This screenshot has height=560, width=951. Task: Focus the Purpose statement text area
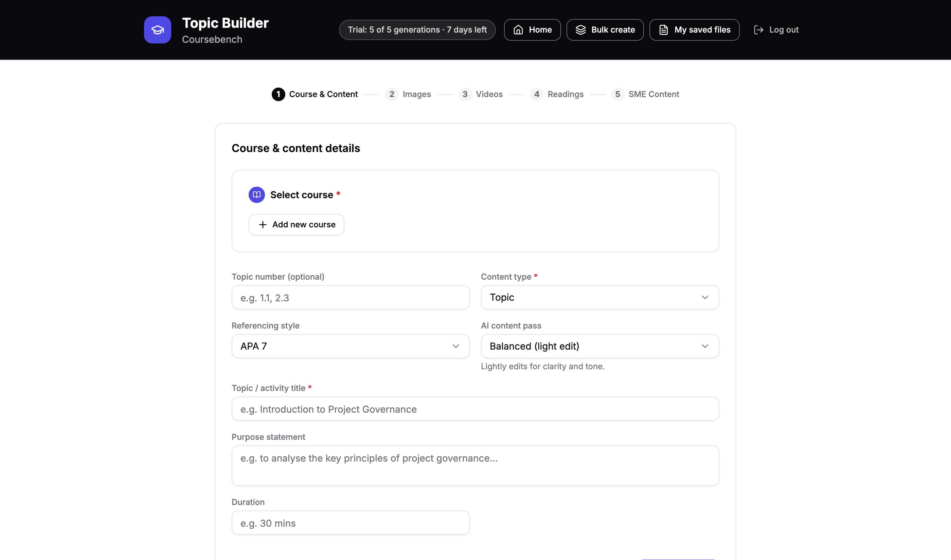pyautogui.click(x=475, y=466)
